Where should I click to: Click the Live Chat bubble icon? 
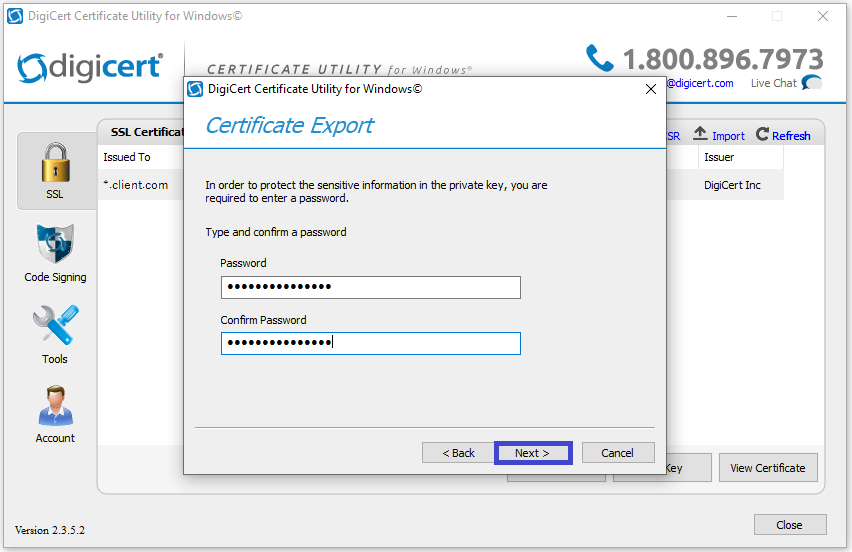(x=812, y=83)
